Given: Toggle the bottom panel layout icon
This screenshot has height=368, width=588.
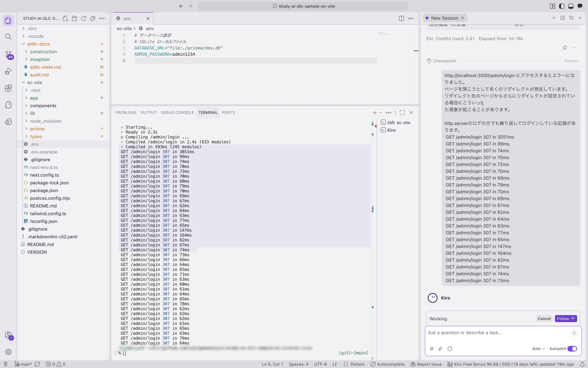Looking at the screenshot, I should pos(571,6).
